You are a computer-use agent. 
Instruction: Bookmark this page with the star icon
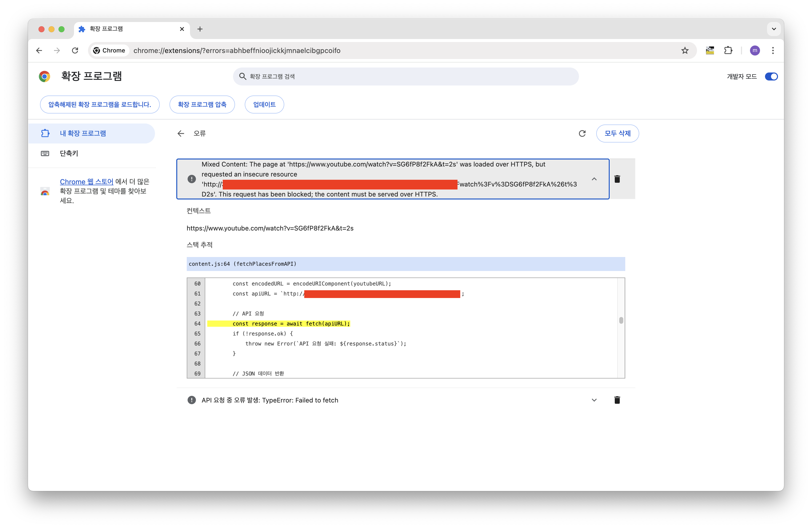[x=684, y=50]
